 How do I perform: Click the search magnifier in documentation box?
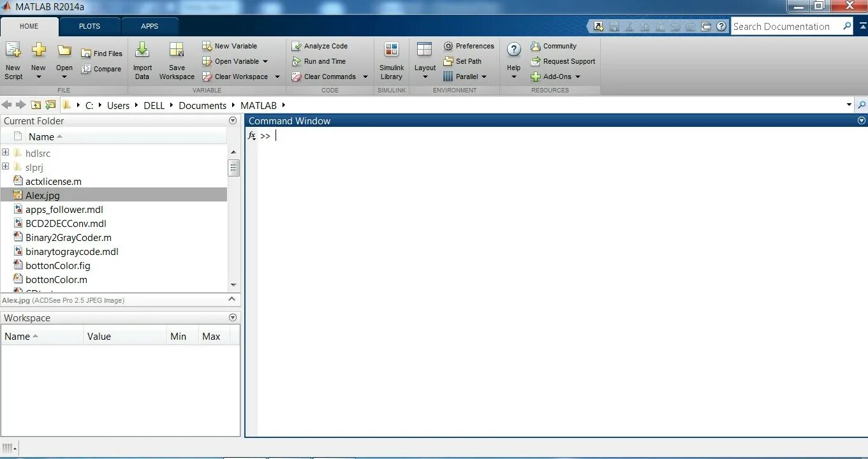click(x=847, y=26)
